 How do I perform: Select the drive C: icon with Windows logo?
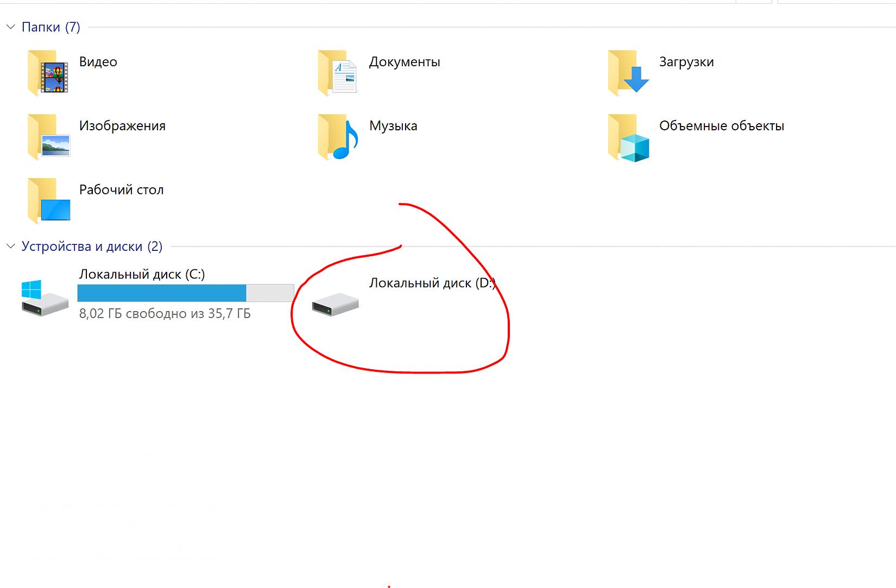point(45,298)
